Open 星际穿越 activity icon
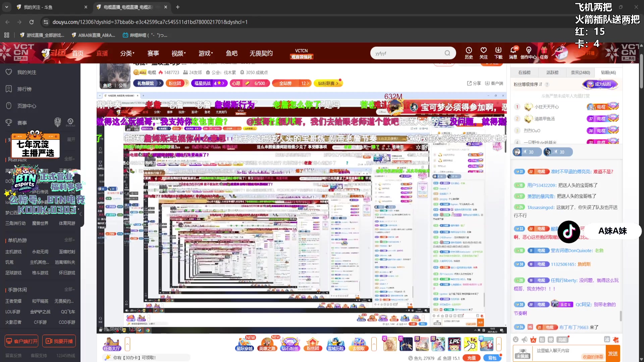Image resolution: width=644 pixels, height=362 pixels. tap(245, 344)
